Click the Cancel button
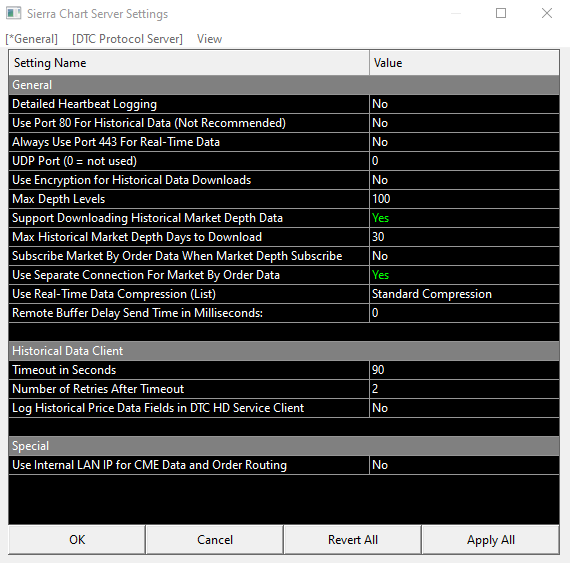This screenshot has height=563, width=570. click(215, 540)
